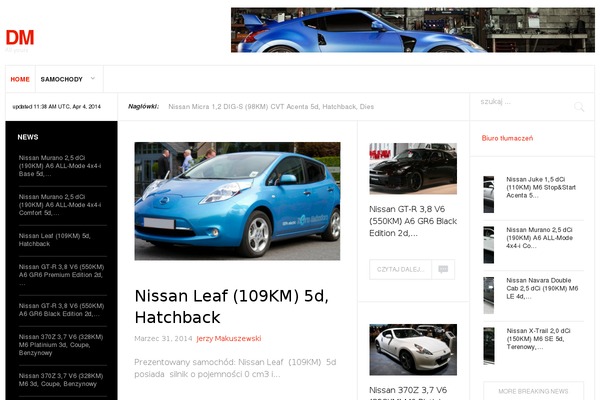600x400 pixels.
Task: Open the SAMOCHODY menu item
Action: [62, 79]
